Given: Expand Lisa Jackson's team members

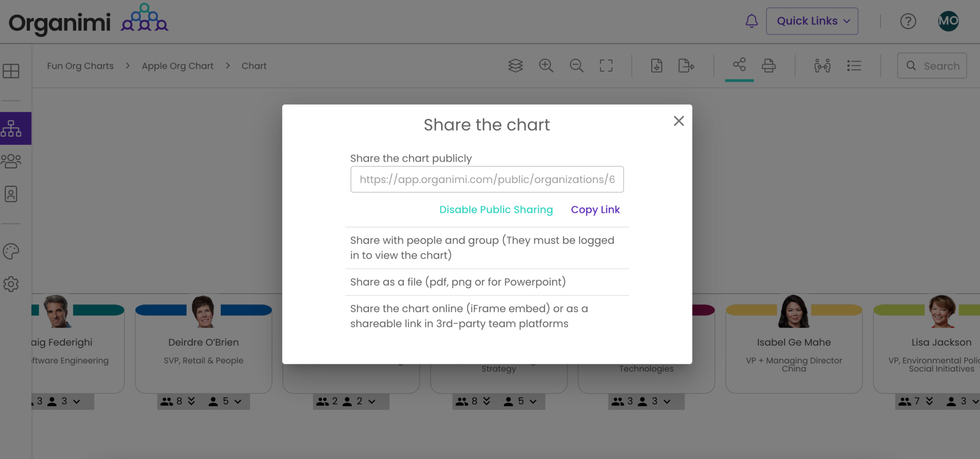Looking at the screenshot, I should tap(928, 401).
